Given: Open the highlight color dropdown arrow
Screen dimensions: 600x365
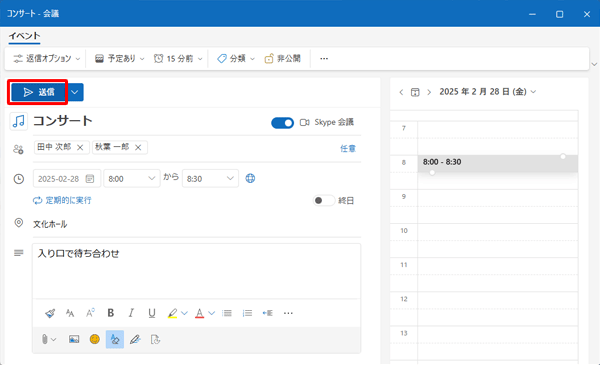Looking at the screenshot, I should point(184,313).
